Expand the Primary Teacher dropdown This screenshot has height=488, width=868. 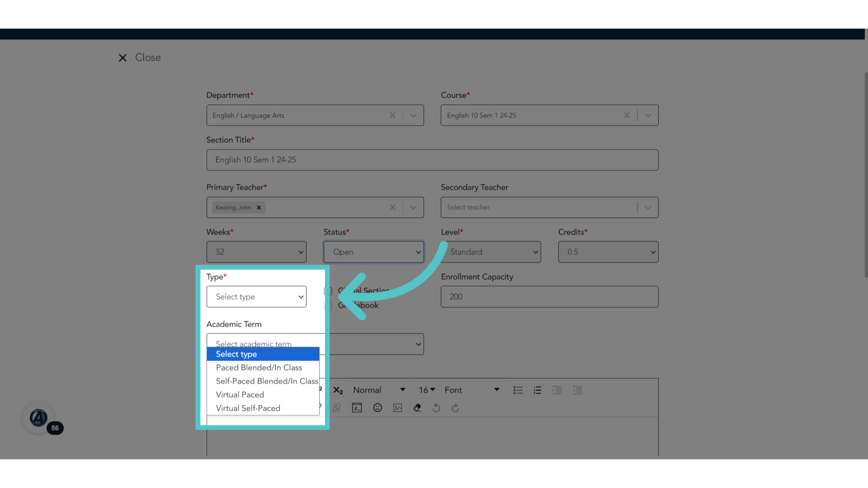[x=413, y=207]
